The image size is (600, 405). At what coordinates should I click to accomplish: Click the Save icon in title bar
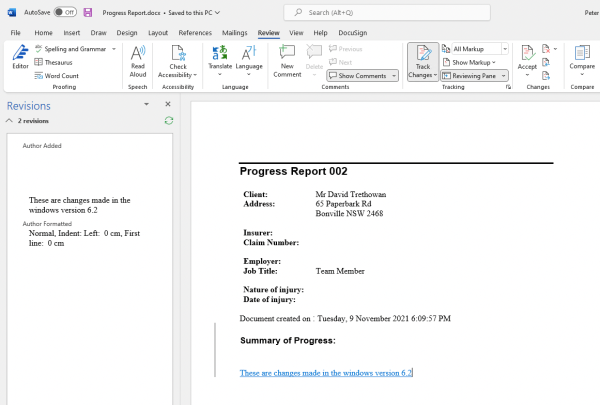pos(88,12)
